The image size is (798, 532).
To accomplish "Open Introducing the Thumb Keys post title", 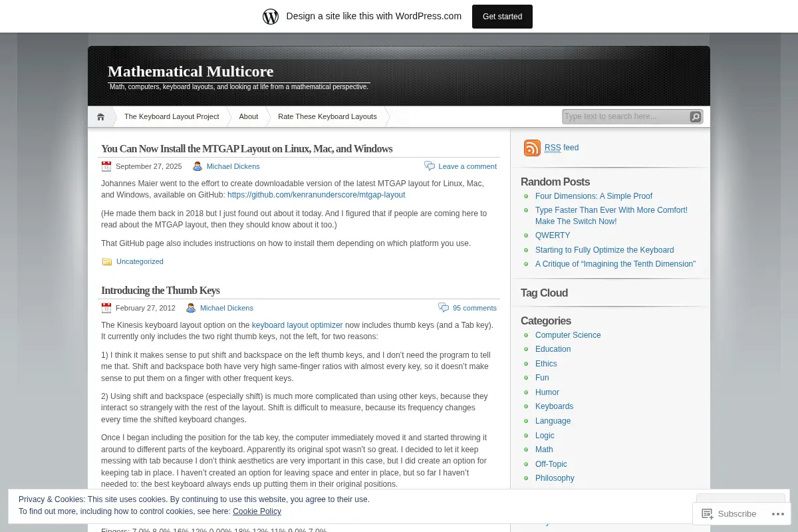I will point(160,291).
